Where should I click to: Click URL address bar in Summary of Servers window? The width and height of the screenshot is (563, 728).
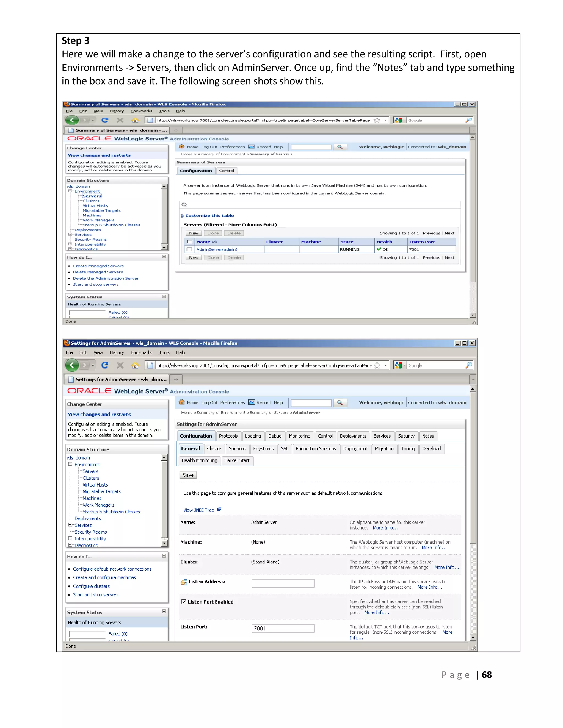(x=263, y=120)
